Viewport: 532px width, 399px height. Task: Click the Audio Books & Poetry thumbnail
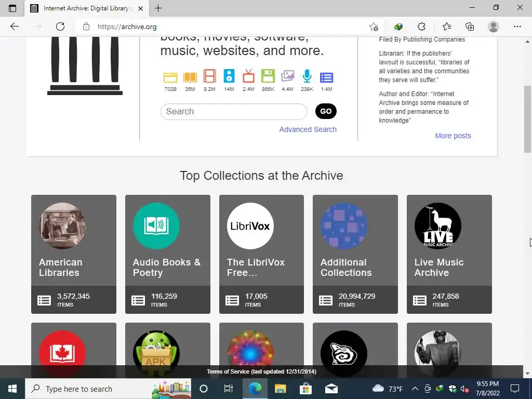[156, 226]
